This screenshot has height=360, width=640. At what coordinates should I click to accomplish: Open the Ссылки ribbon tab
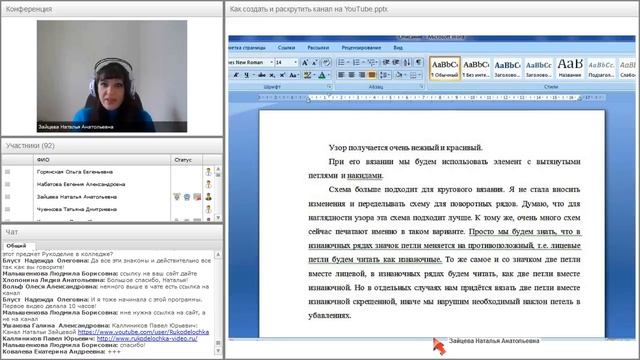(x=286, y=48)
